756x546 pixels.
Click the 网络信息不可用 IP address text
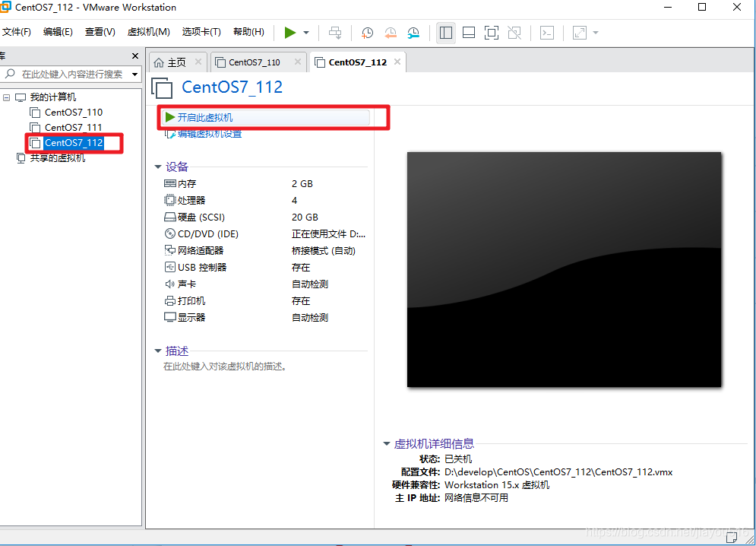point(476,498)
